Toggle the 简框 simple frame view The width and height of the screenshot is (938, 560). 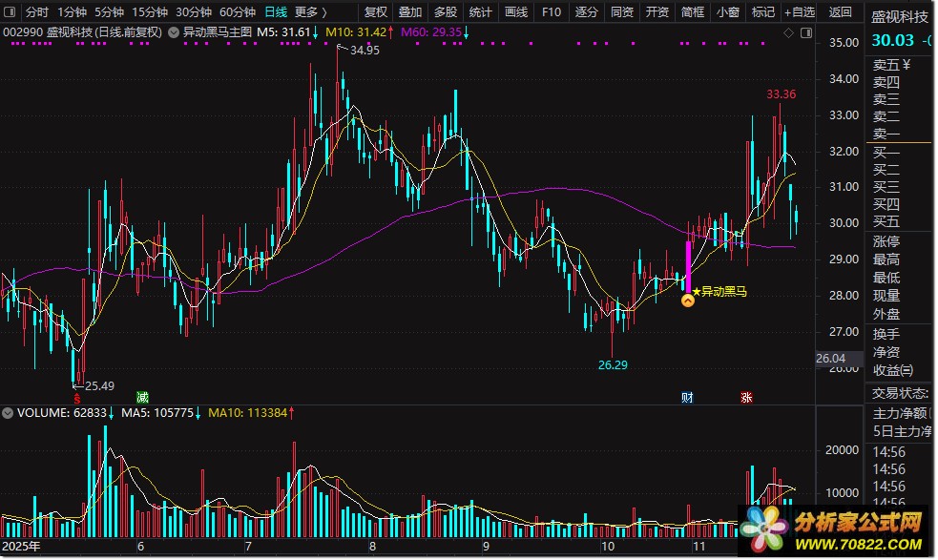tap(694, 12)
